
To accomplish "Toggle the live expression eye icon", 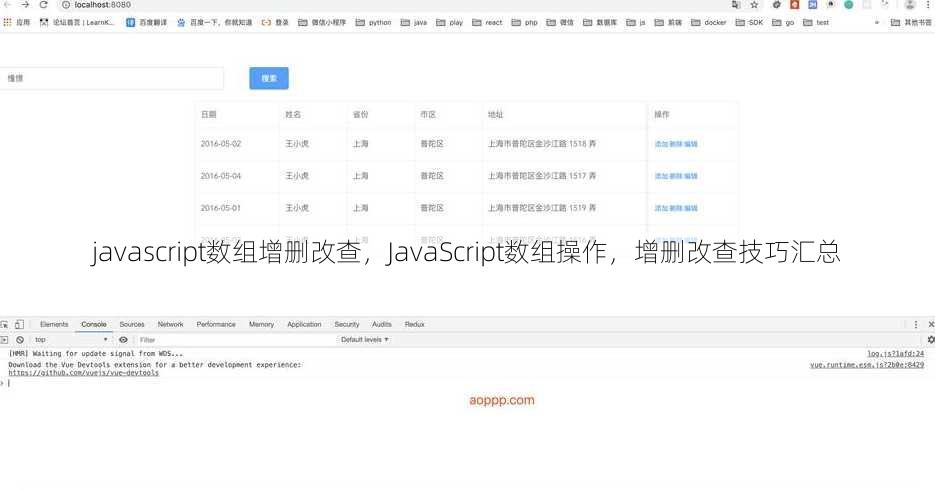I will click(123, 340).
